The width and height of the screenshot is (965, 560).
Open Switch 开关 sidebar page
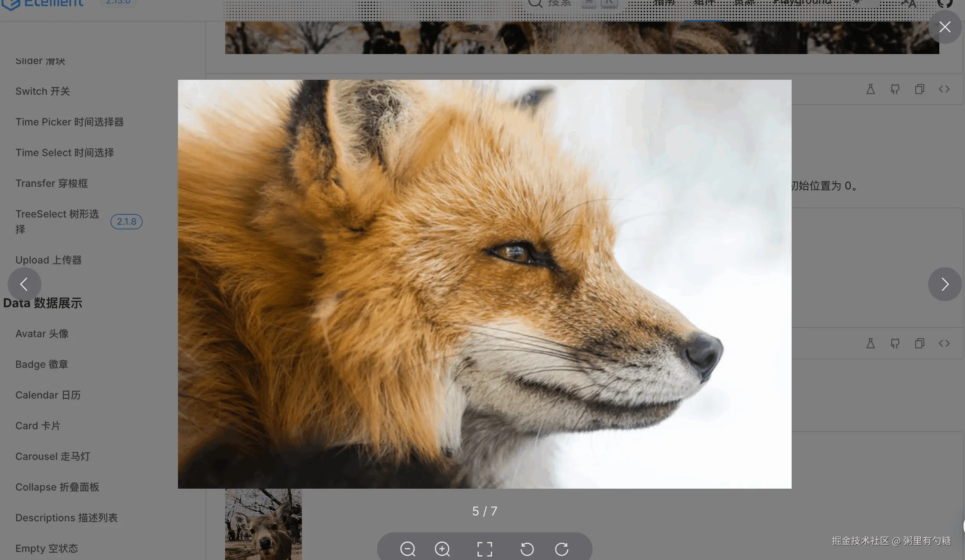click(x=43, y=91)
